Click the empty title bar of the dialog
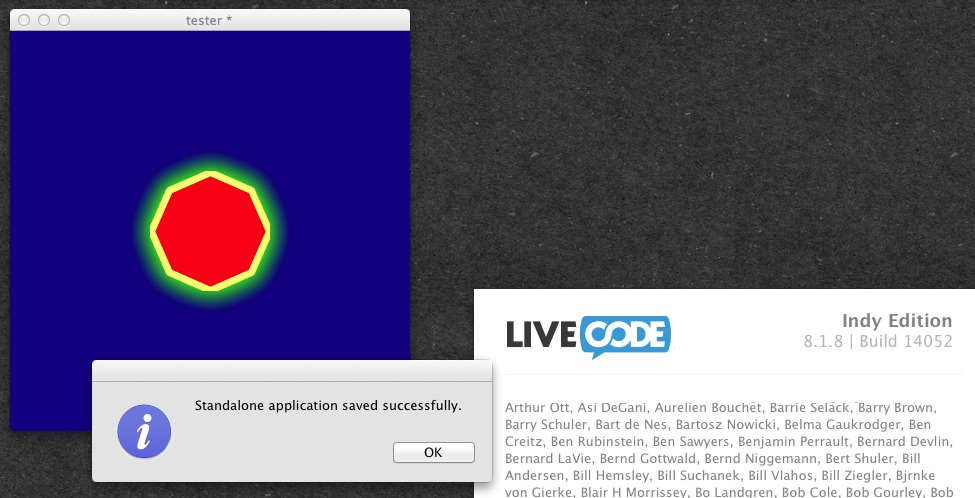 [292, 371]
